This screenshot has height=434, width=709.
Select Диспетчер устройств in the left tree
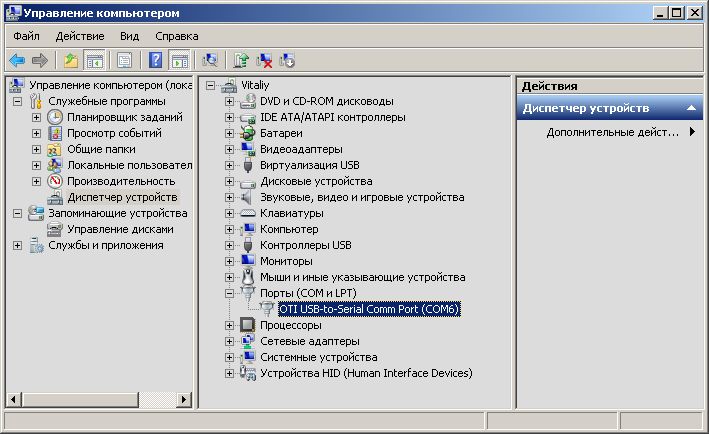[x=122, y=197]
